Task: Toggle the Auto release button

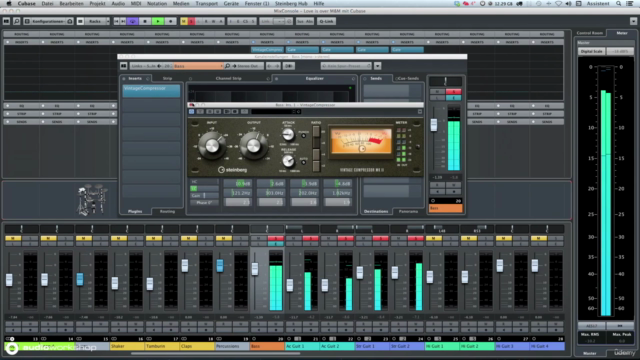Action: pos(304,162)
